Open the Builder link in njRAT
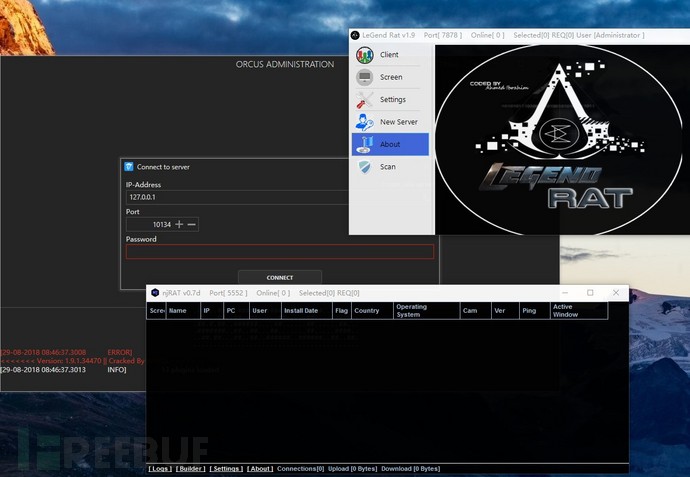The height and width of the screenshot is (477, 690). 191,469
